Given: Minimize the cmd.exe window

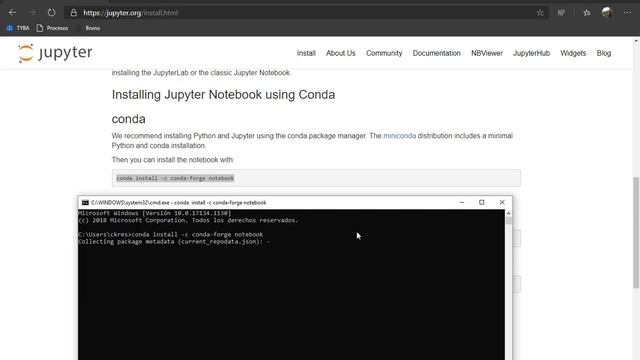Looking at the screenshot, I should (x=462, y=202).
